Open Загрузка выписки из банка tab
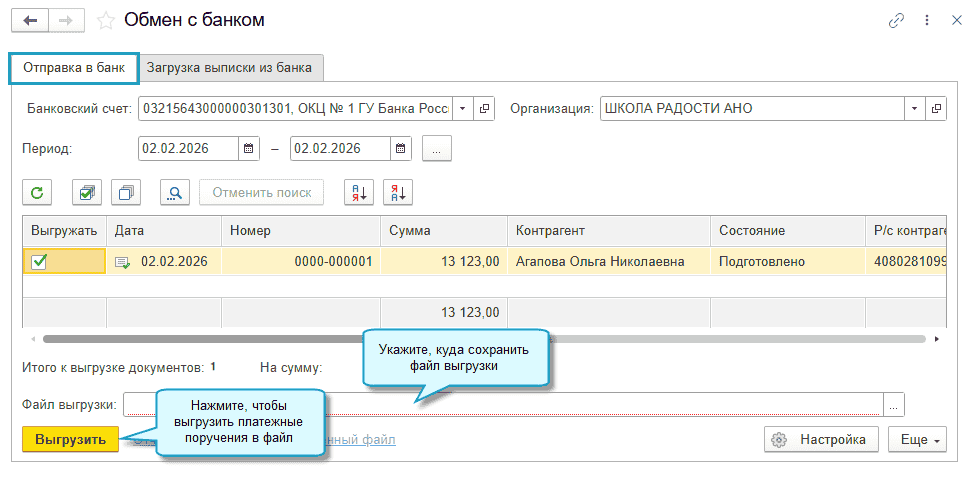The width and height of the screenshot is (975, 479). pyautogui.click(x=229, y=68)
